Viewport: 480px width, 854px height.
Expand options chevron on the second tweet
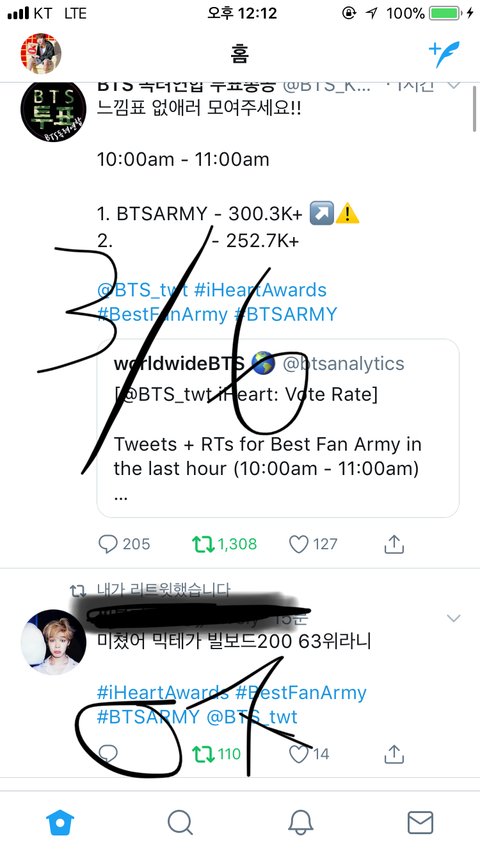(453, 618)
